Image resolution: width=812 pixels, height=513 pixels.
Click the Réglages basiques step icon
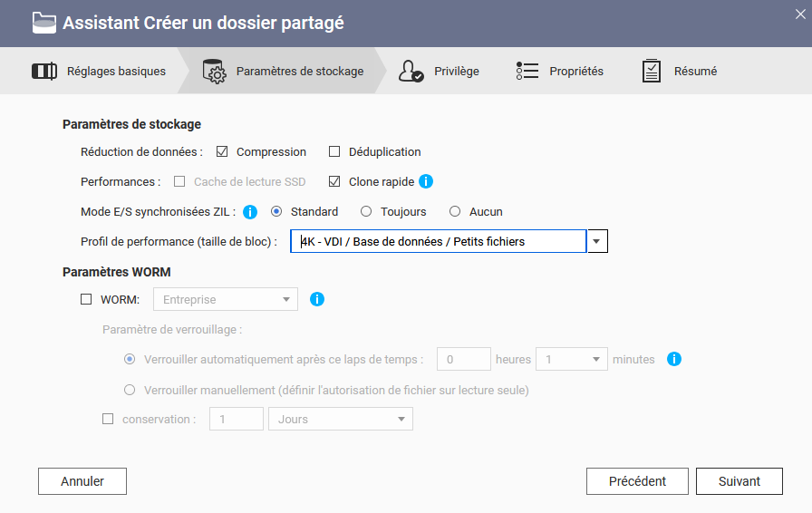44,71
